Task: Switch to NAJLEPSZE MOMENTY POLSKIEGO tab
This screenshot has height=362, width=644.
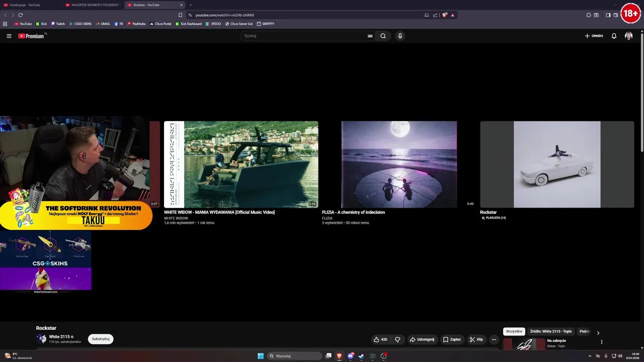Action: click(x=93, y=5)
